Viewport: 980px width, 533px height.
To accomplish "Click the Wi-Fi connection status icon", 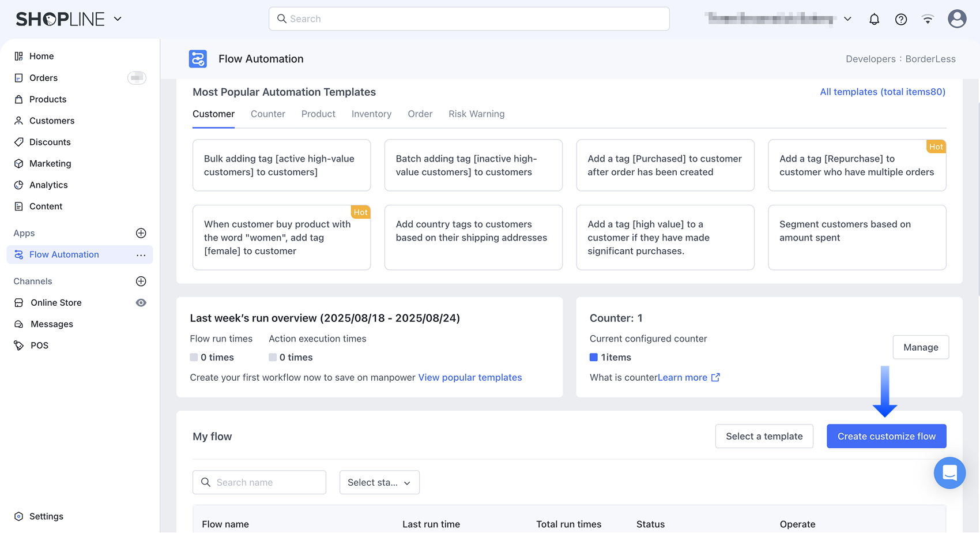I will click(928, 19).
